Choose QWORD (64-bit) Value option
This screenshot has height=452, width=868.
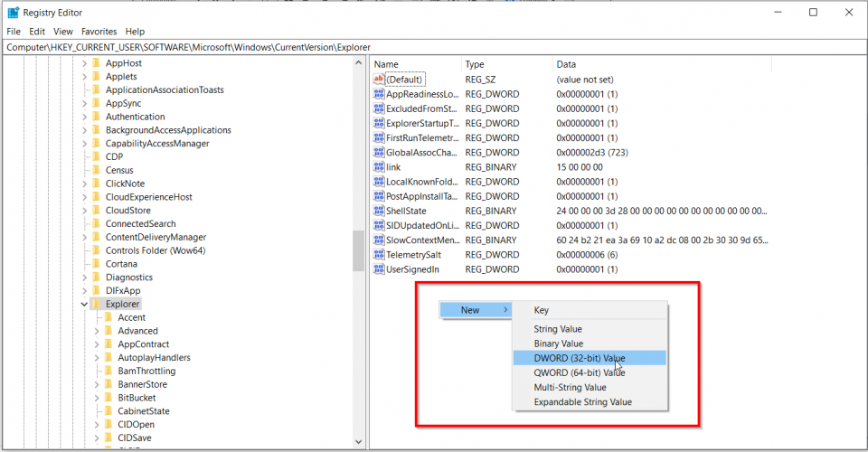590,372
